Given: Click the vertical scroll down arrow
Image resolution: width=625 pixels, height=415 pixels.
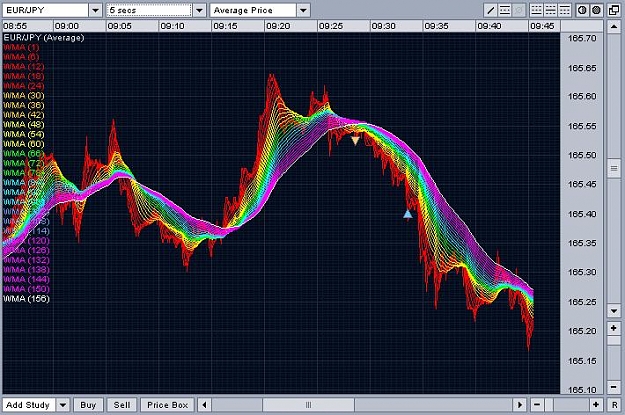Looking at the screenshot, I should tap(614, 311).
